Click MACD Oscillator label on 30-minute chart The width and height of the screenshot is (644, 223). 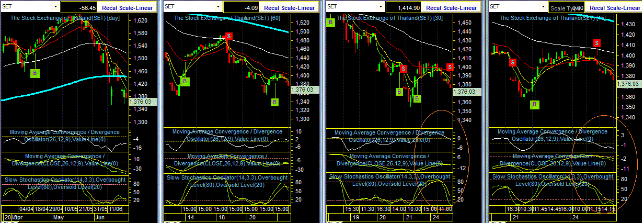[x=388, y=136]
